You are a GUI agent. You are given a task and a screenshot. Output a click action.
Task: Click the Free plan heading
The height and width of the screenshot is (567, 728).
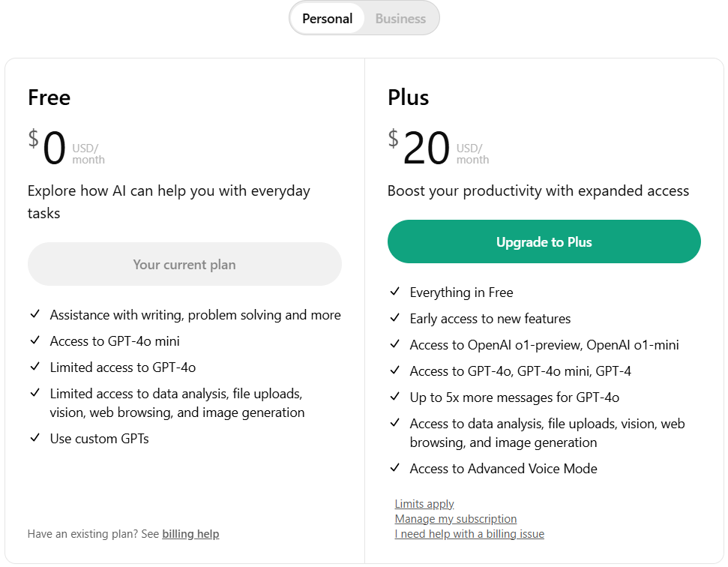pyautogui.click(x=49, y=97)
